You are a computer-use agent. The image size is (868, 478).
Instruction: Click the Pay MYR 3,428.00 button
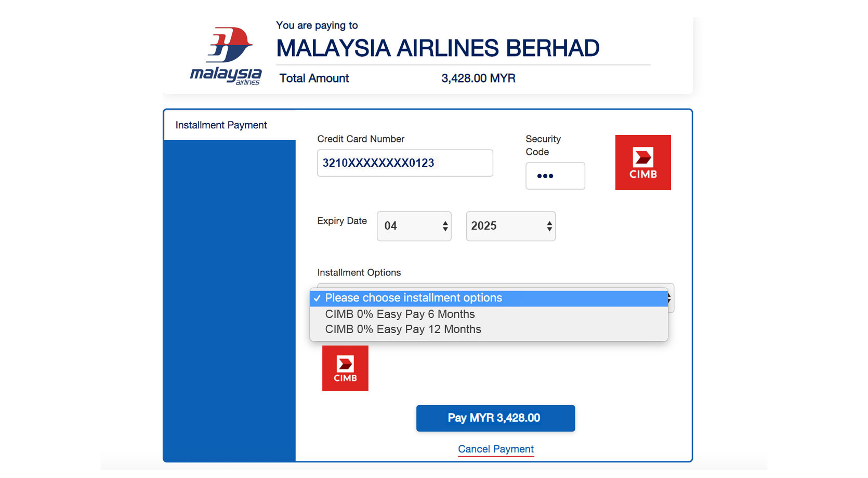point(495,418)
